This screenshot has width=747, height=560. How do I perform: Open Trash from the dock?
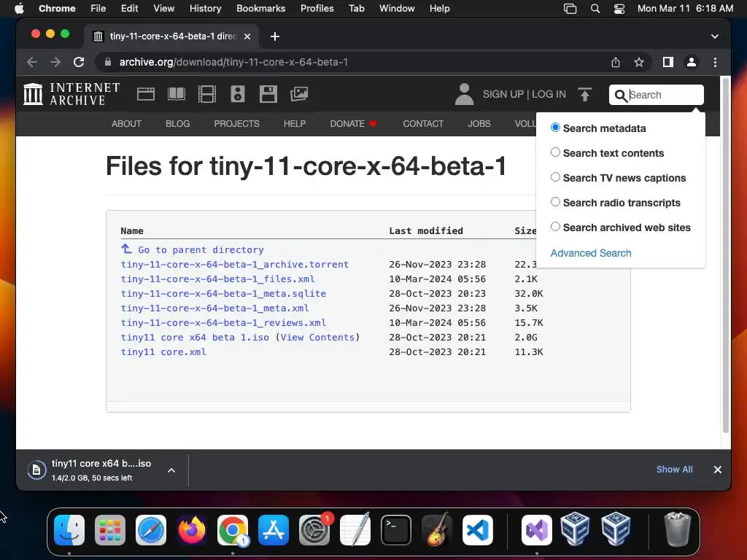677,530
